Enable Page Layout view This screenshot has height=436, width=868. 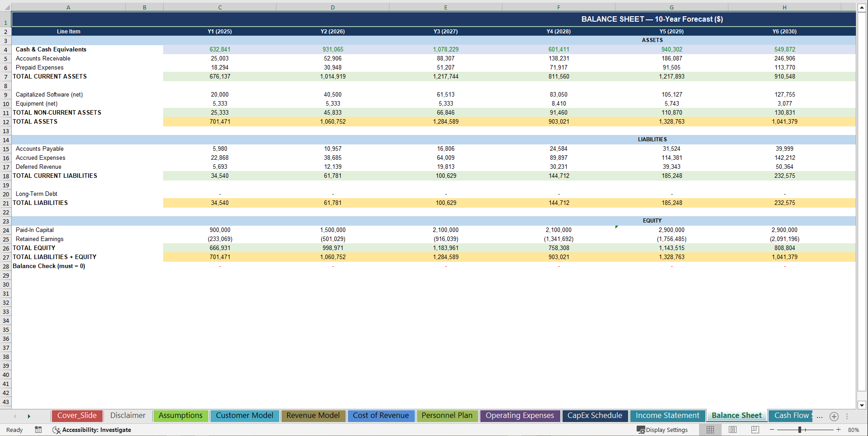point(732,430)
